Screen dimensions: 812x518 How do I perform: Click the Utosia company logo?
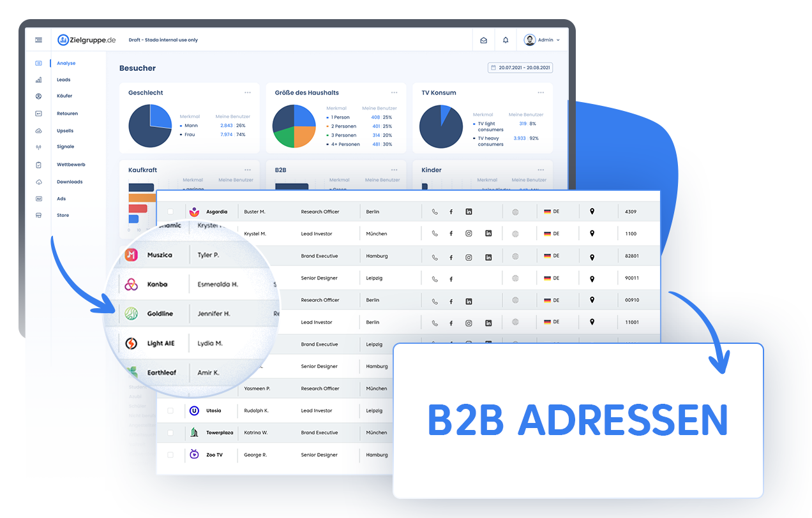(x=195, y=411)
